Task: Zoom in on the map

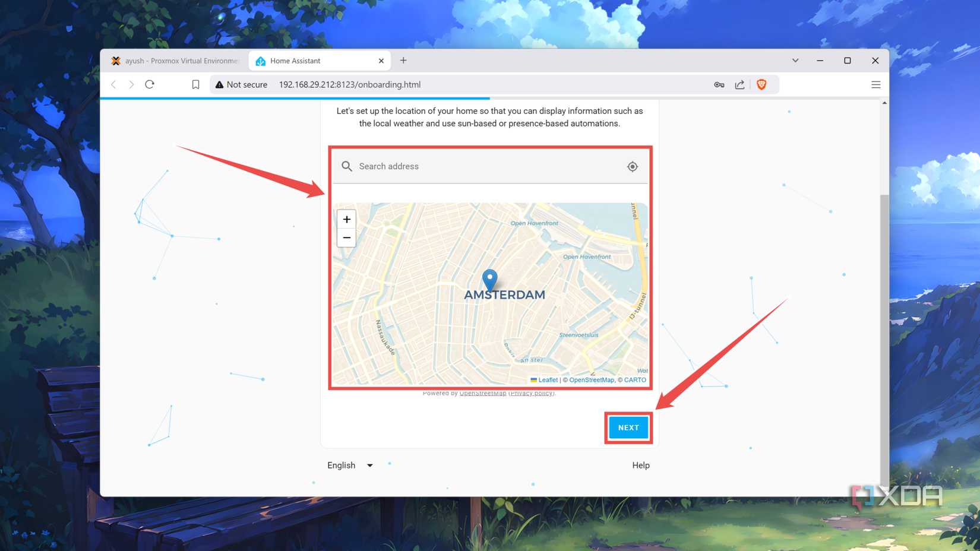Action: coord(346,219)
